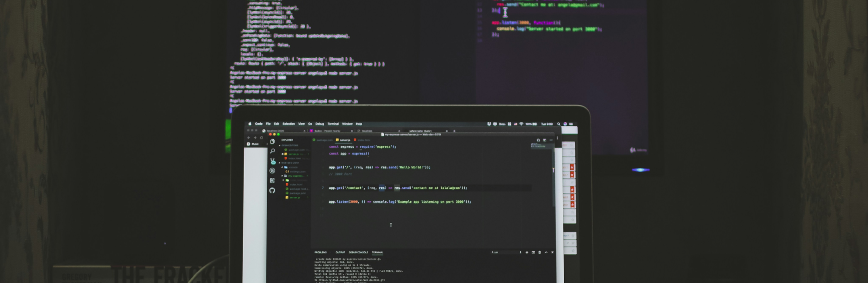Open Source Control view with badge
The image size is (868, 283).
point(273,161)
